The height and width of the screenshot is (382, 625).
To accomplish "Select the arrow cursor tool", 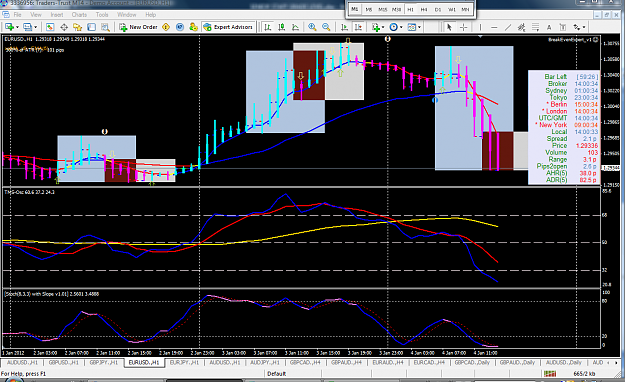I will click(x=449, y=27).
